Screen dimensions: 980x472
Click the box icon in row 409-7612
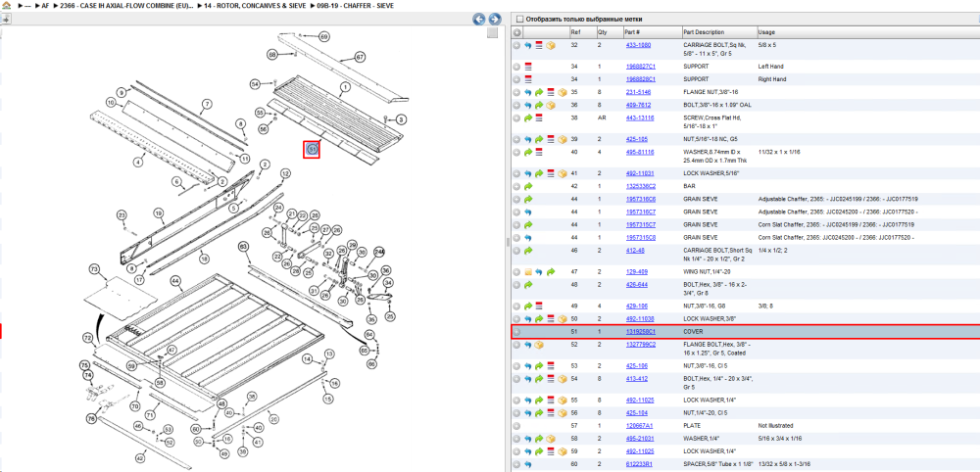tap(551, 105)
